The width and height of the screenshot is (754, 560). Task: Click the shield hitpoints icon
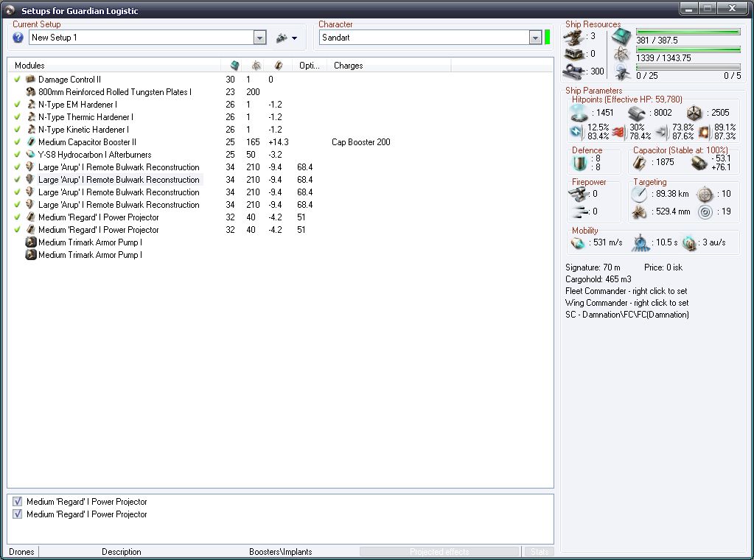[579, 113]
